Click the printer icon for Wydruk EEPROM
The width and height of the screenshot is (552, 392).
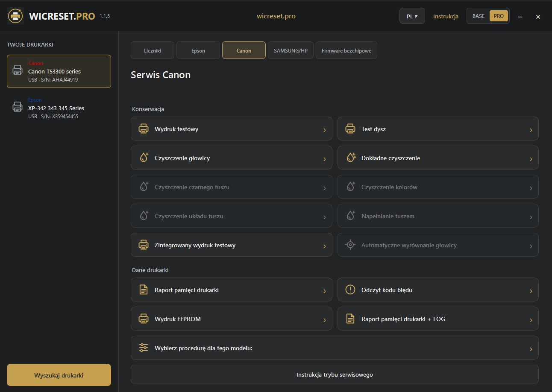144,319
